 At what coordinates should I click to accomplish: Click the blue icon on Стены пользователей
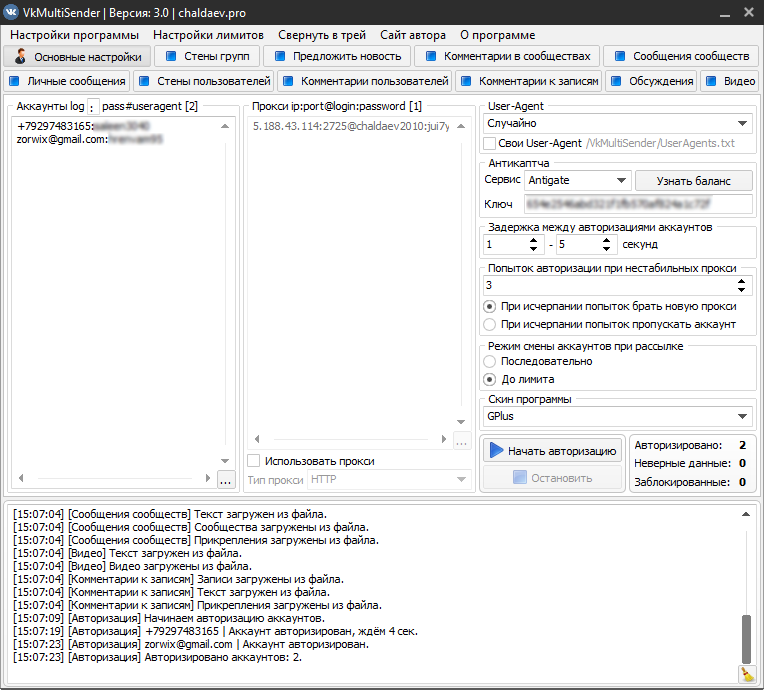click(144, 81)
